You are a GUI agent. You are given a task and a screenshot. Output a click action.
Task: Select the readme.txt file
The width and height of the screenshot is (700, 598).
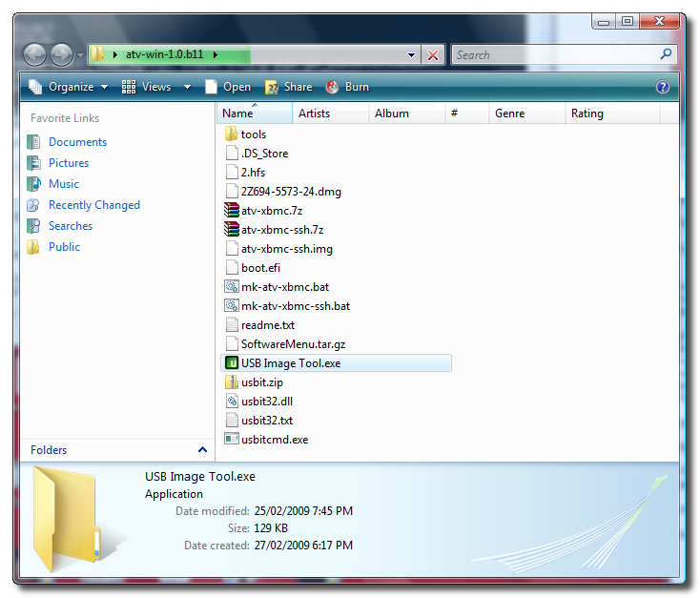click(x=267, y=325)
